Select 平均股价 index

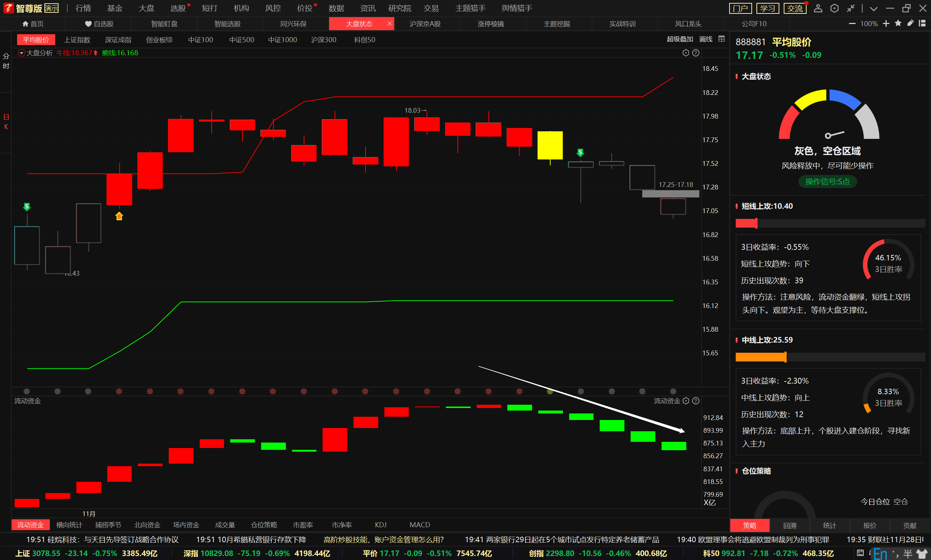36,40
